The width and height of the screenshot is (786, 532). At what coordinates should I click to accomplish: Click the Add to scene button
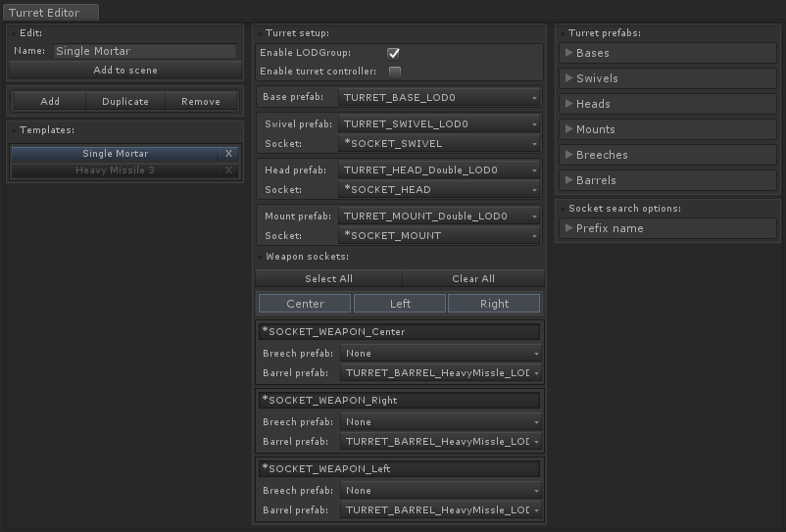125,71
